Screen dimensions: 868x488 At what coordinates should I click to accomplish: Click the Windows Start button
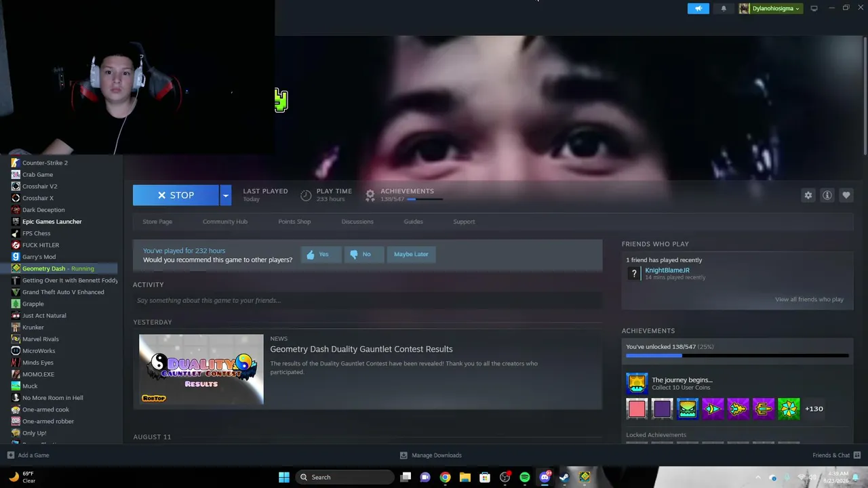(x=284, y=477)
